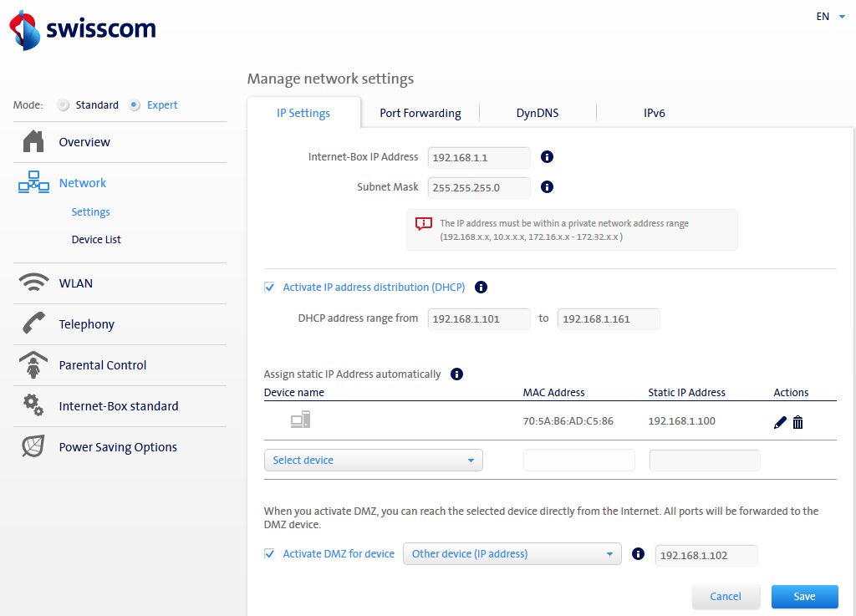Delete static IP entry with trash icon
856x616 pixels.
point(797,422)
